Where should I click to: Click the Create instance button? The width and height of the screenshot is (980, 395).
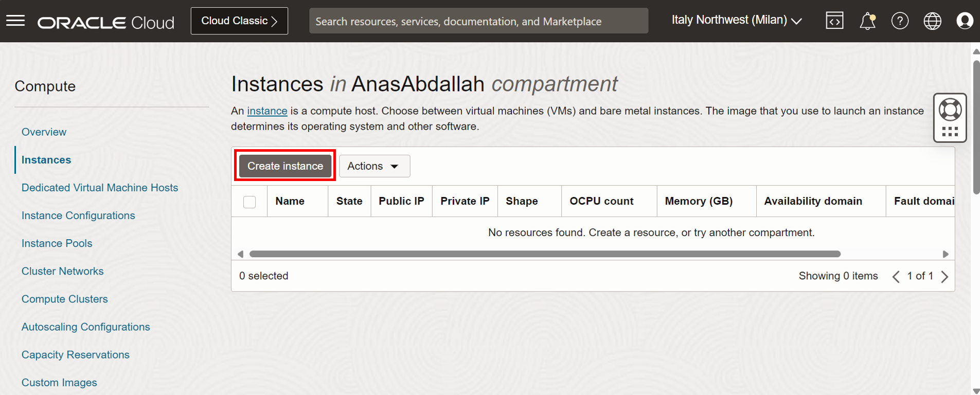(285, 166)
